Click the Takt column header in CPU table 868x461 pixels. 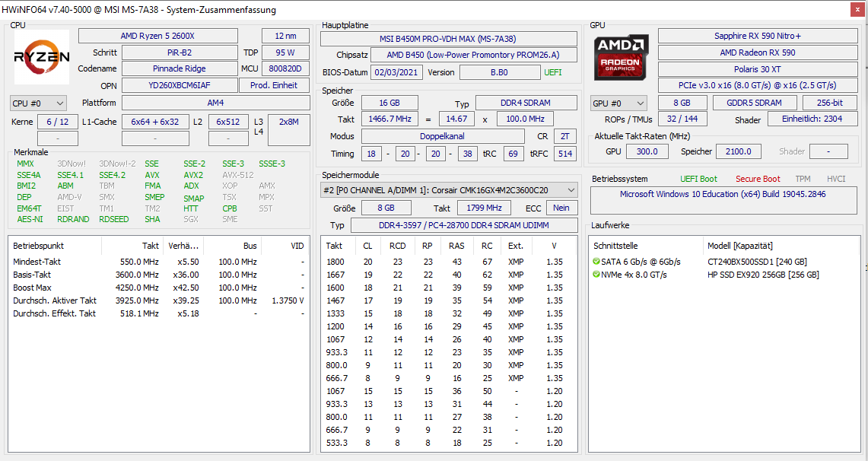point(133,246)
